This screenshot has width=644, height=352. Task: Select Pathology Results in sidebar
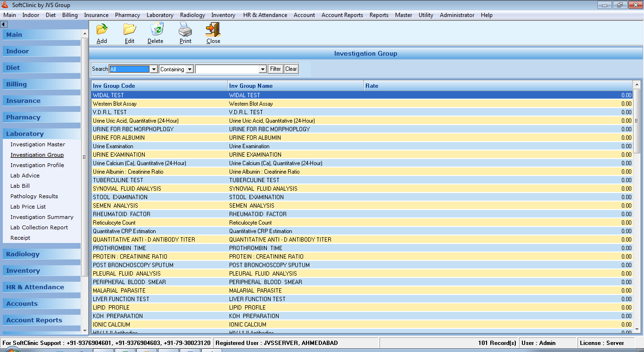coord(34,196)
